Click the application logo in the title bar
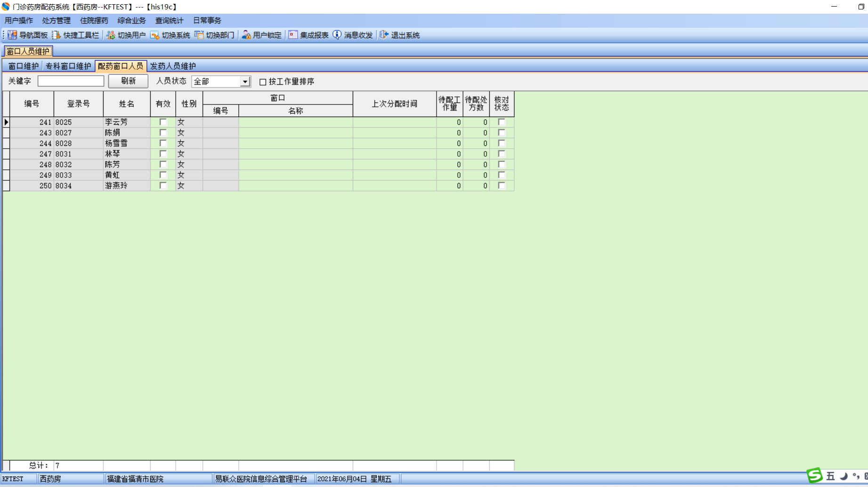 pyautogui.click(x=6, y=7)
